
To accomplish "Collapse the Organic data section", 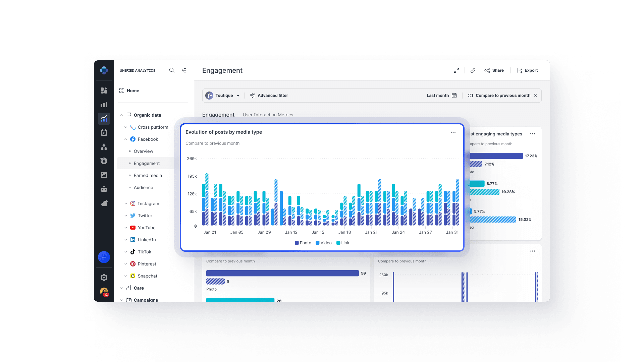I will click(x=122, y=115).
